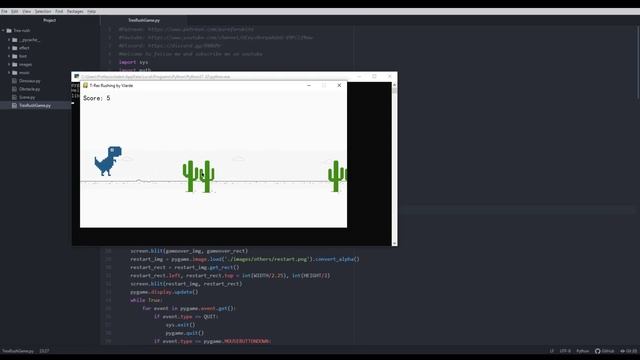The image size is (640, 360).
Task: Close the python console window
Action: pos(389,76)
